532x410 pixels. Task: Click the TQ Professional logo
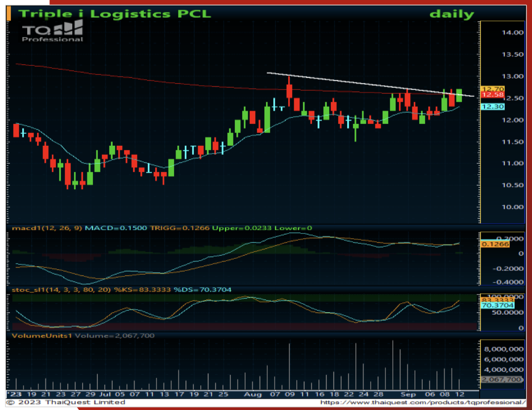point(52,31)
